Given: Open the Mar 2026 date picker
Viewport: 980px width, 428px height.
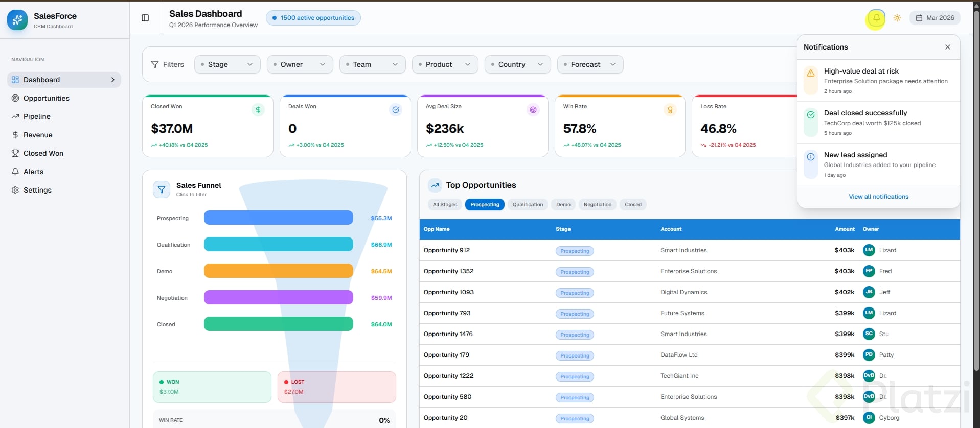Looking at the screenshot, I should click(x=935, y=18).
